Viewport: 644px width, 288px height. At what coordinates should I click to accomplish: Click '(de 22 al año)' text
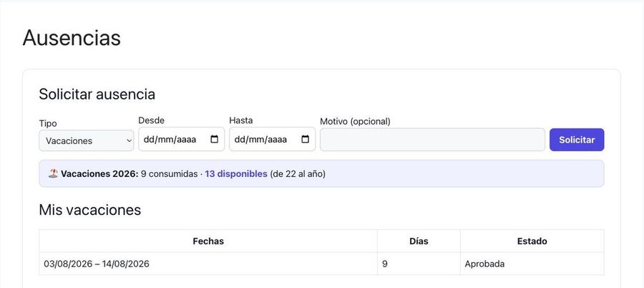point(298,173)
